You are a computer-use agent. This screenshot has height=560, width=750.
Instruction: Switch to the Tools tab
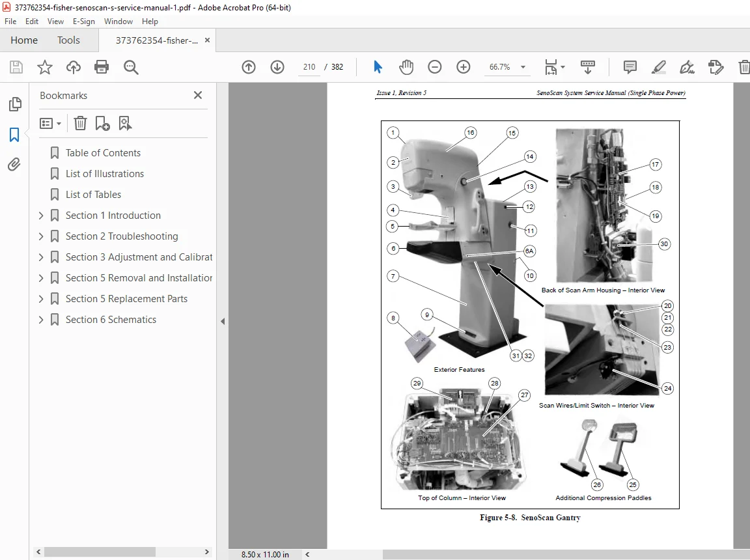coord(68,40)
